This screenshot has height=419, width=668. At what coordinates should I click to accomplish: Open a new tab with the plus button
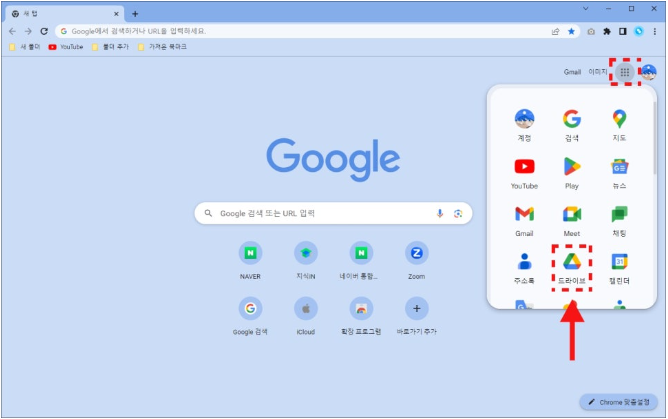tap(135, 13)
